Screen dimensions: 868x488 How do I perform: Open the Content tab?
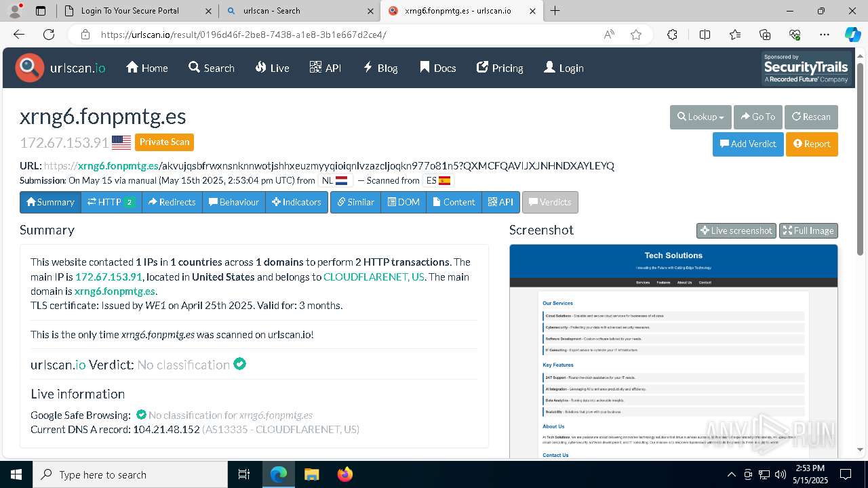pos(454,202)
